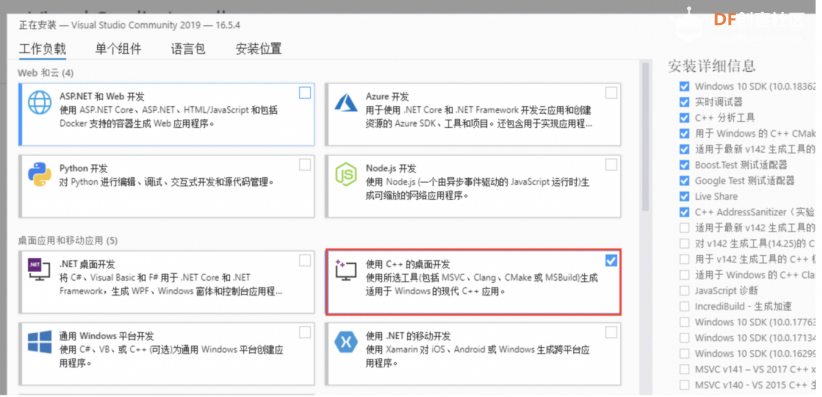Check Windows 10 SDK (10.0.16299) component
Viewport: 822px width, 397px height.
[684, 353]
